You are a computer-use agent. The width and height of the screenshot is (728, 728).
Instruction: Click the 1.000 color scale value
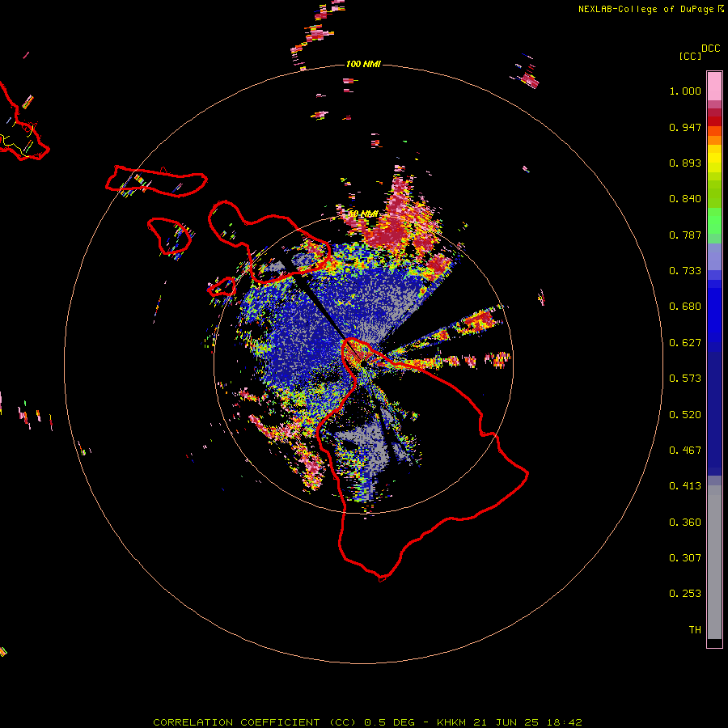pyautogui.click(x=685, y=91)
